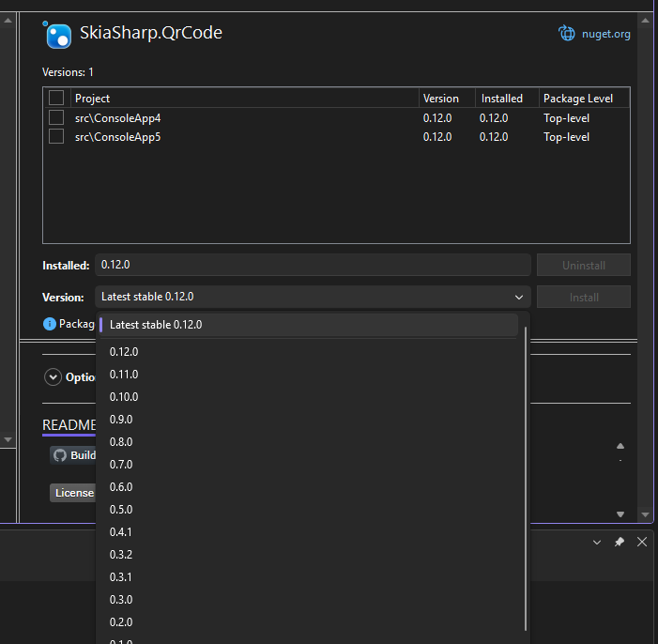Click left package list scroll up arrow
This screenshot has height=644, width=658.
(8, 20)
